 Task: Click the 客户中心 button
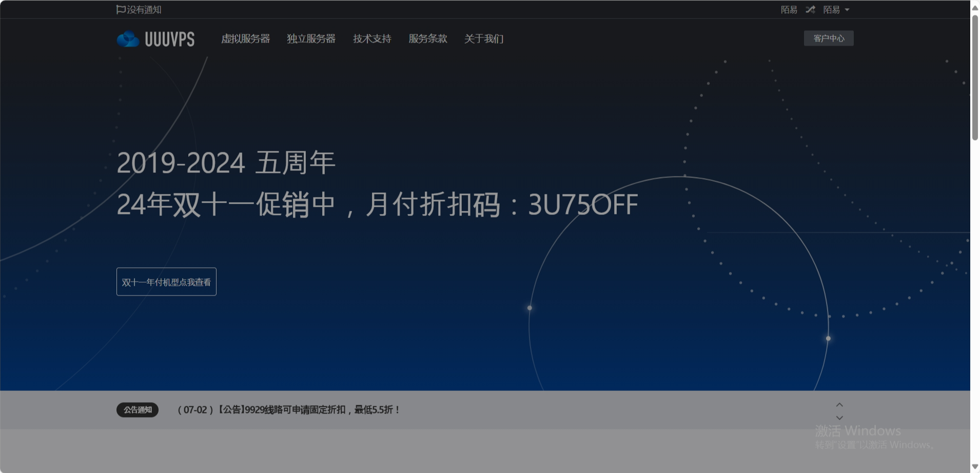coord(828,37)
